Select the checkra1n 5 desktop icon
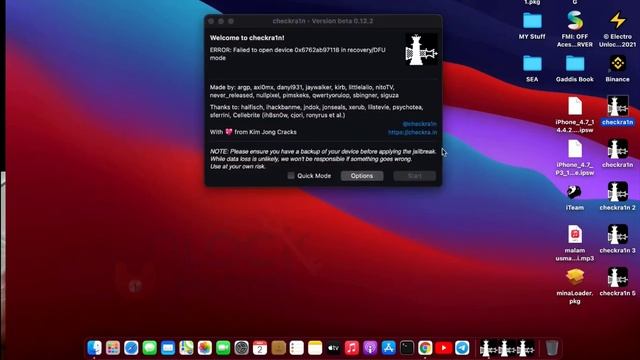Viewport: 640px width, 360px height. point(618,282)
